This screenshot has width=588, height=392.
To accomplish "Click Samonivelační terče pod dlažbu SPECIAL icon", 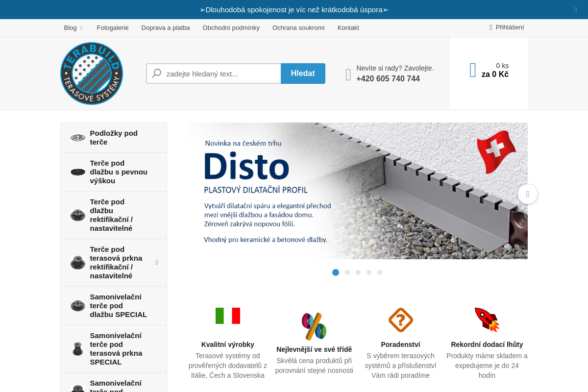I will click(x=78, y=306).
